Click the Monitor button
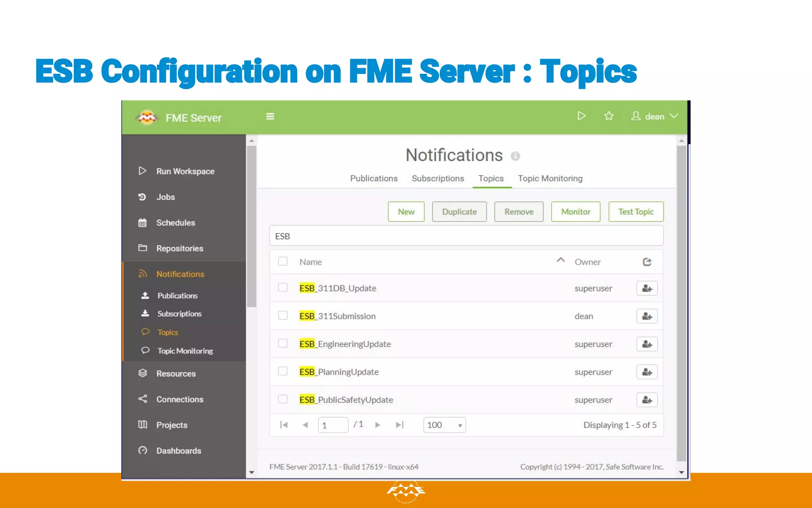Image resolution: width=812 pixels, height=508 pixels. point(576,212)
